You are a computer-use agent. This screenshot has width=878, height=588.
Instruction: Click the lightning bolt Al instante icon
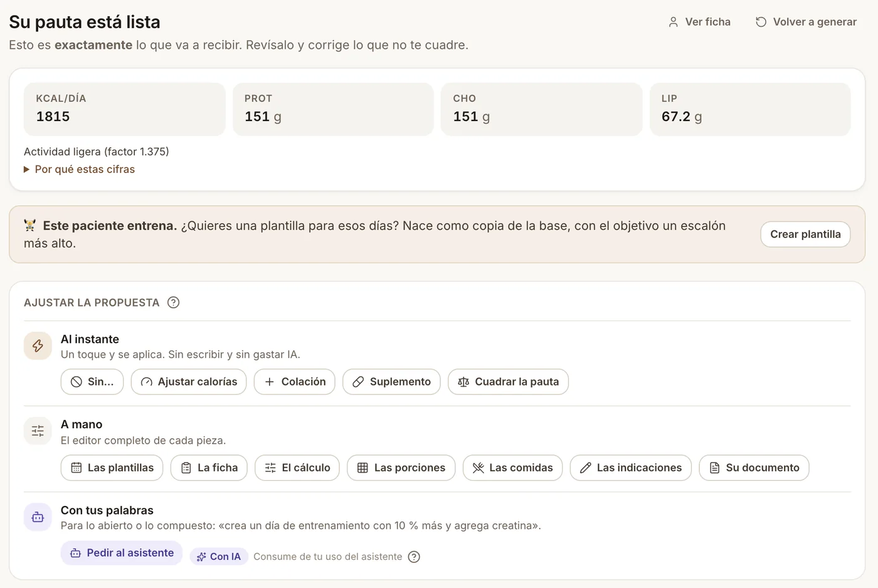tap(38, 346)
